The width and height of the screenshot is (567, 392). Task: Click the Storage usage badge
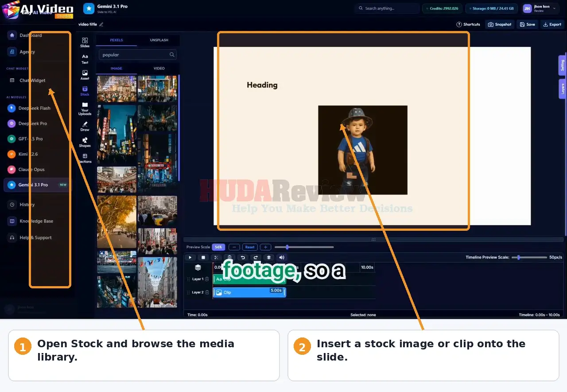(492, 8)
